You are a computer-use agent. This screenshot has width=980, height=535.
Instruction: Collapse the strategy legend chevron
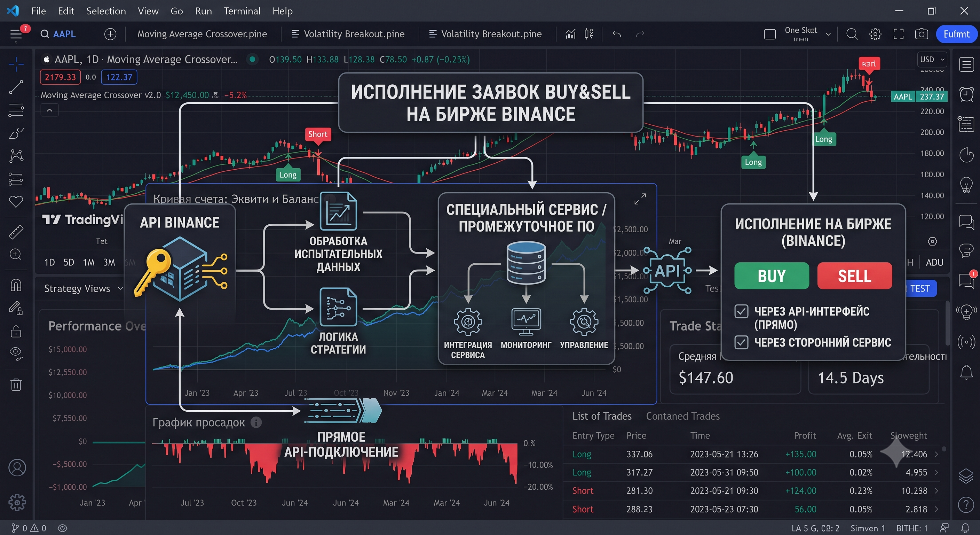49,110
